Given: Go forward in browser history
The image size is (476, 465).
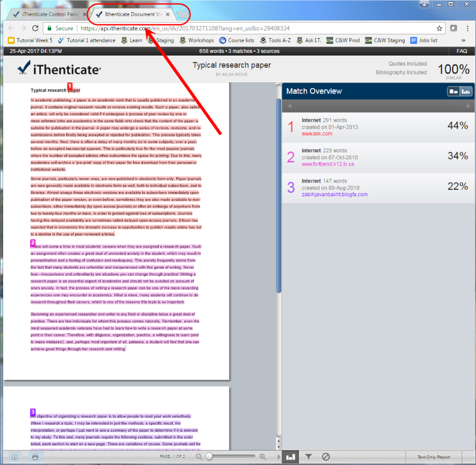Looking at the screenshot, I should 23,28.
